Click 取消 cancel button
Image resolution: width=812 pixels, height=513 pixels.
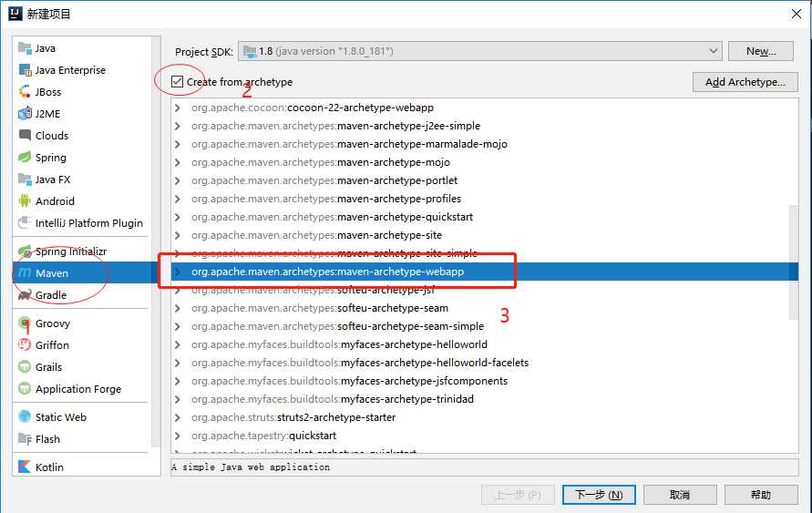coord(680,495)
